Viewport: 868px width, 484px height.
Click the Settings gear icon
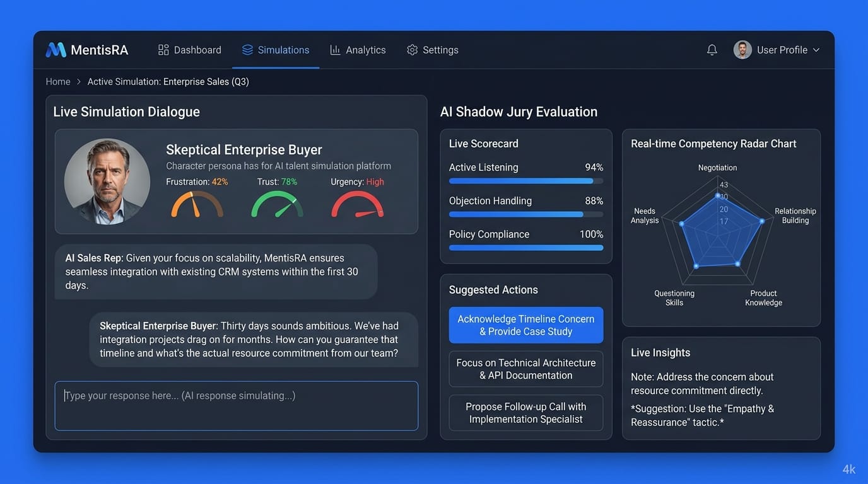pyautogui.click(x=412, y=50)
